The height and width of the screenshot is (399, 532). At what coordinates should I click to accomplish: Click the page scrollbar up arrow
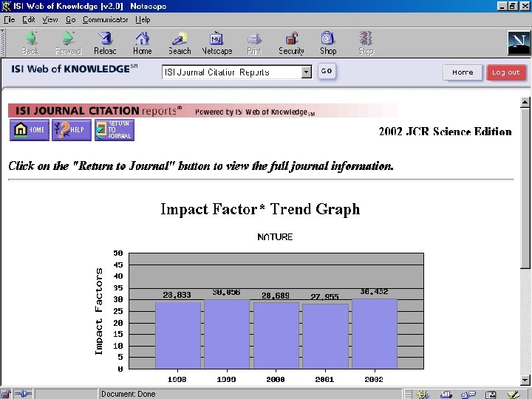[525, 102]
